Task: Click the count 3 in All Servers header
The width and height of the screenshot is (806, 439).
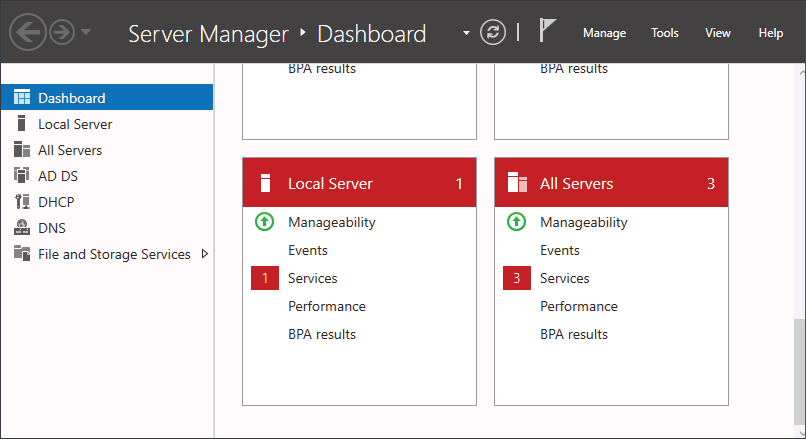Action: (x=711, y=184)
